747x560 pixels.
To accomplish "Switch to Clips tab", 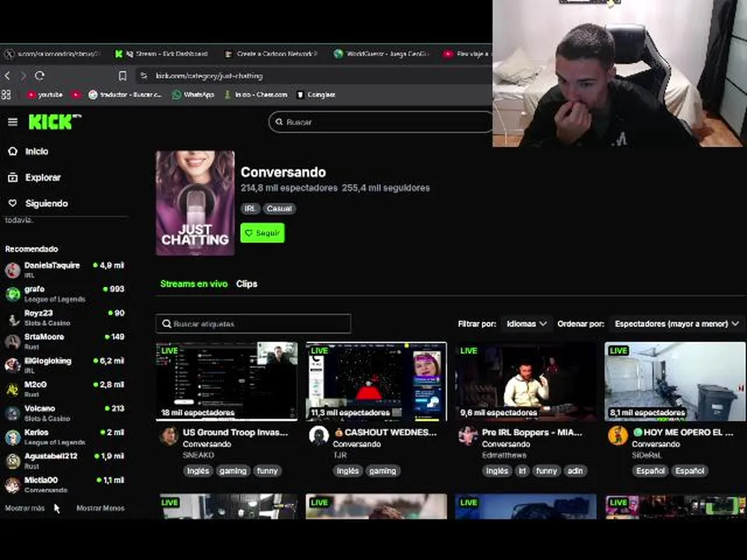I will coord(247,284).
